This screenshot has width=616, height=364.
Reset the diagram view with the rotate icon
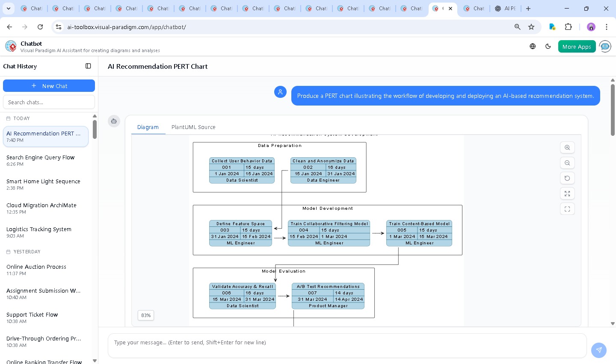click(567, 178)
